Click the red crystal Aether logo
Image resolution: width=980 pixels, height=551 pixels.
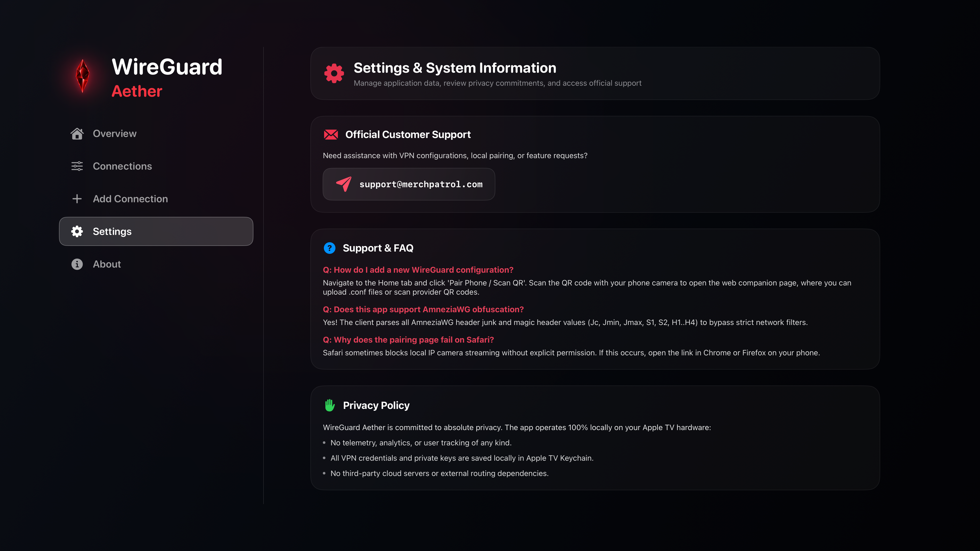pos(82,76)
